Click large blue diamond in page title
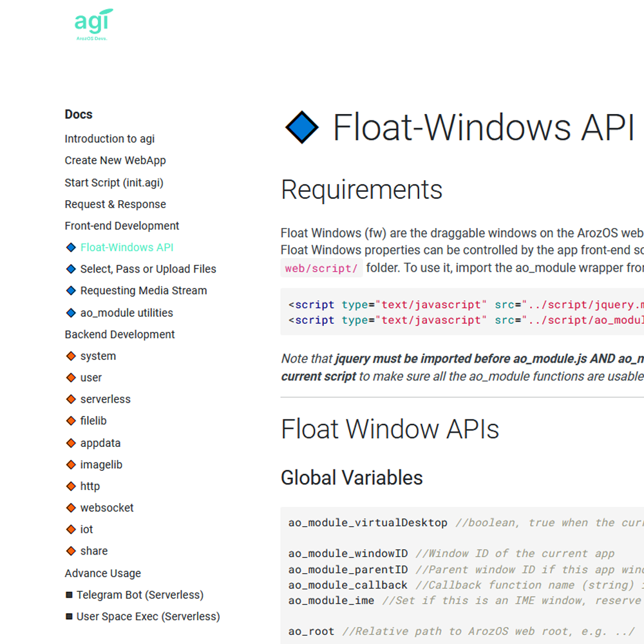Viewport: 644px width, 644px height. (301, 127)
